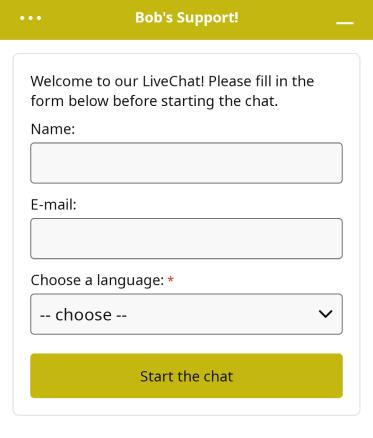The image size is (373, 438).
Task: Click the word "LiveChat!" in welcome message
Action: coord(173,81)
